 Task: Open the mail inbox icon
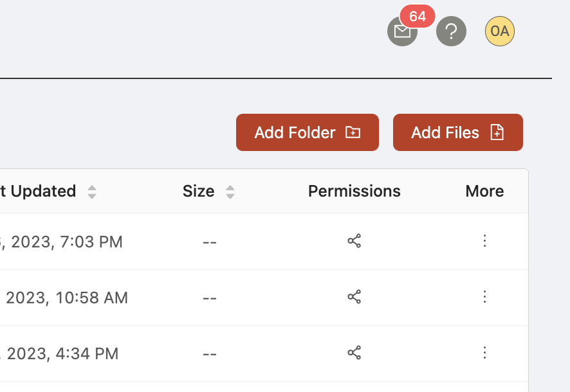click(x=402, y=31)
